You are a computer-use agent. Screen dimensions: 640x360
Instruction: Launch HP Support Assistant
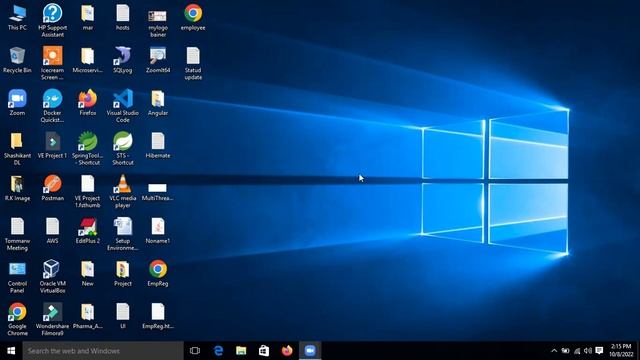point(53,20)
